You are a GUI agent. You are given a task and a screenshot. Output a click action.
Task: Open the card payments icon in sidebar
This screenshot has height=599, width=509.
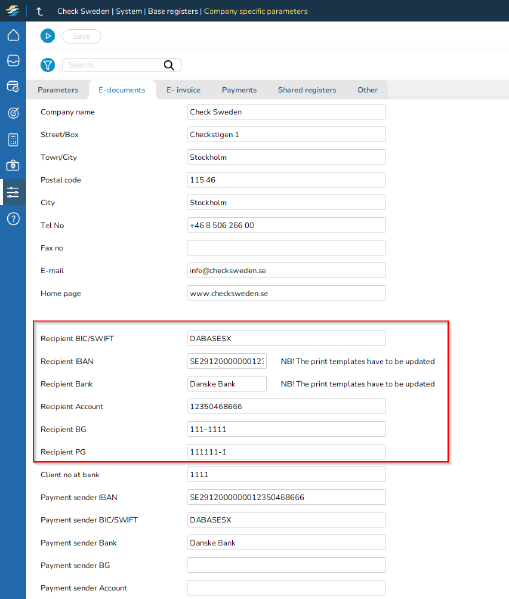[x=13, y=86]
